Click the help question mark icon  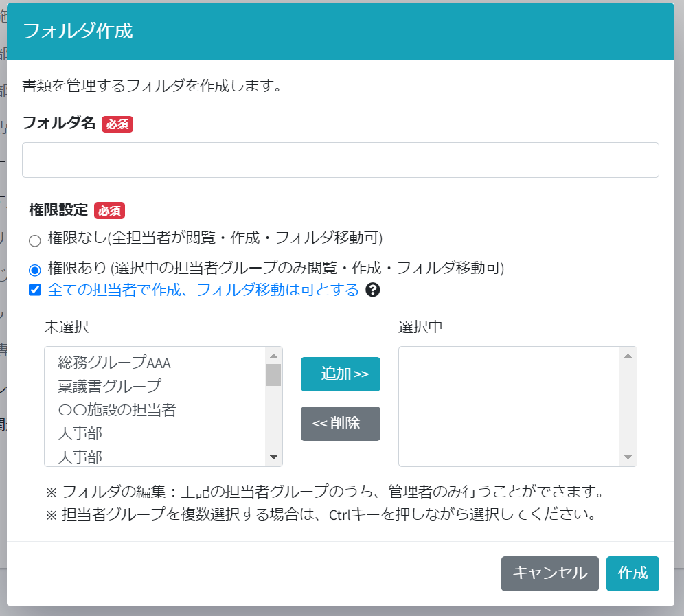pos(373,290)
